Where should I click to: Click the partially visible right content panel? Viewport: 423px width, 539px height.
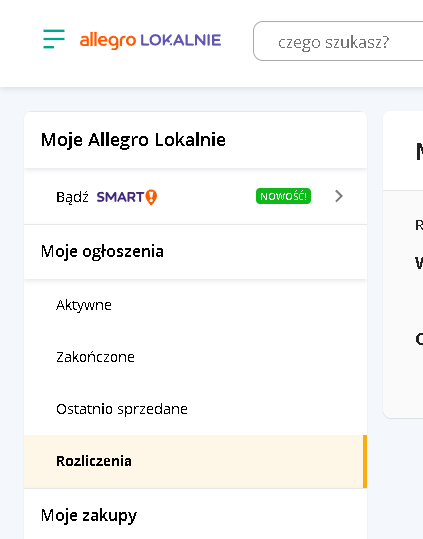tap(403, 265)
